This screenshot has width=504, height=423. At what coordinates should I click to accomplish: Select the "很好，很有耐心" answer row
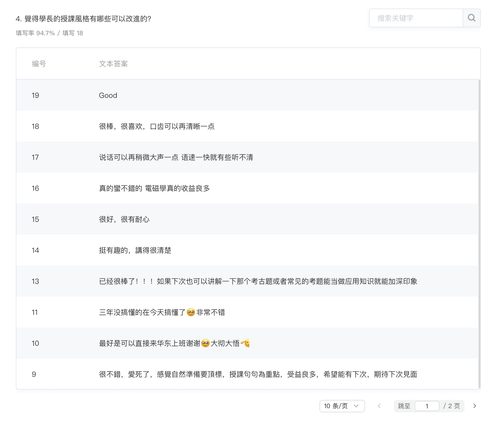pos(124,219)
